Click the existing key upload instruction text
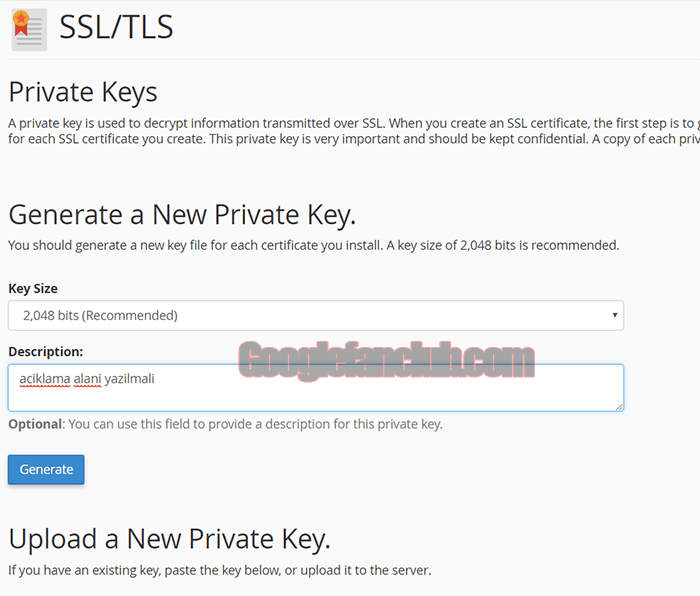This screenshot has width=700, height=596. tap(220, 571)
